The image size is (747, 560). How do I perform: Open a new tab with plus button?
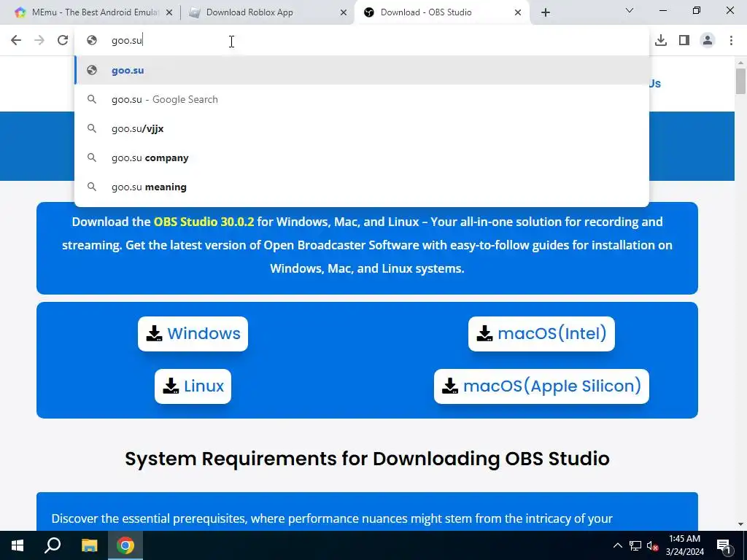click(x=546, y=12)
